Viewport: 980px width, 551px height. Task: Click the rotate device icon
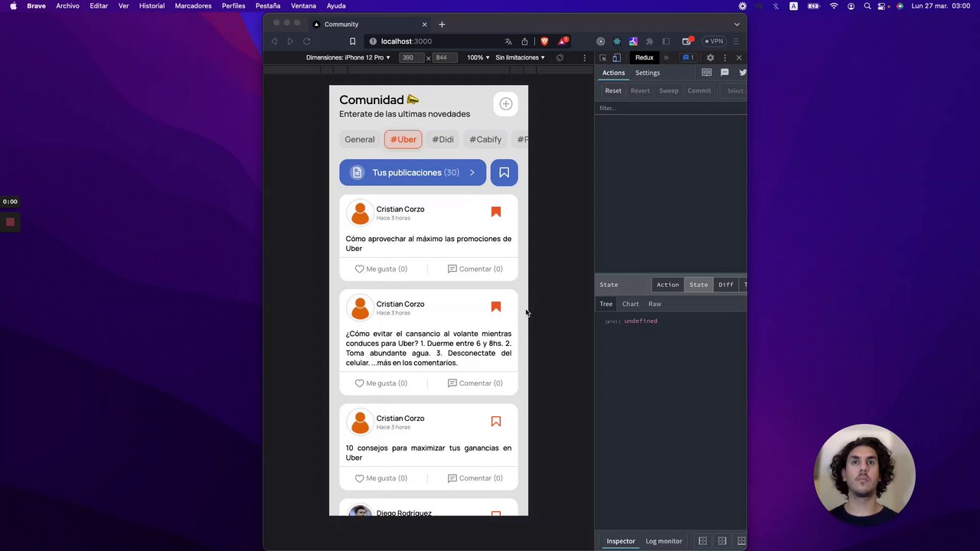(560, 57)
